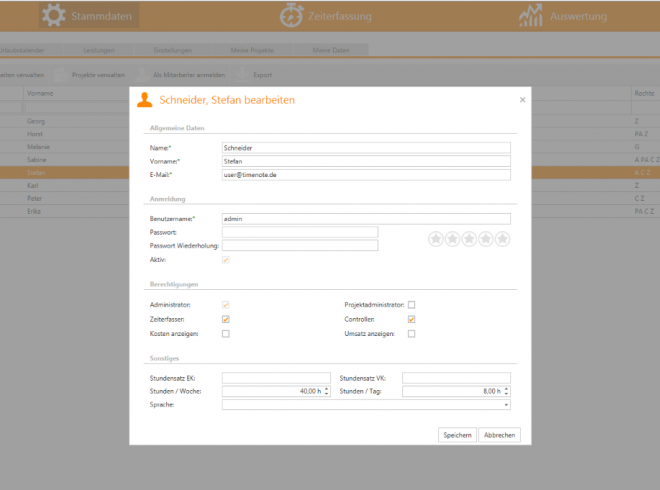The height and width of the screenshot is (490, 660).
Task: Enable the Projektadministrator checkbox
Action: click(x=411, y=305)
